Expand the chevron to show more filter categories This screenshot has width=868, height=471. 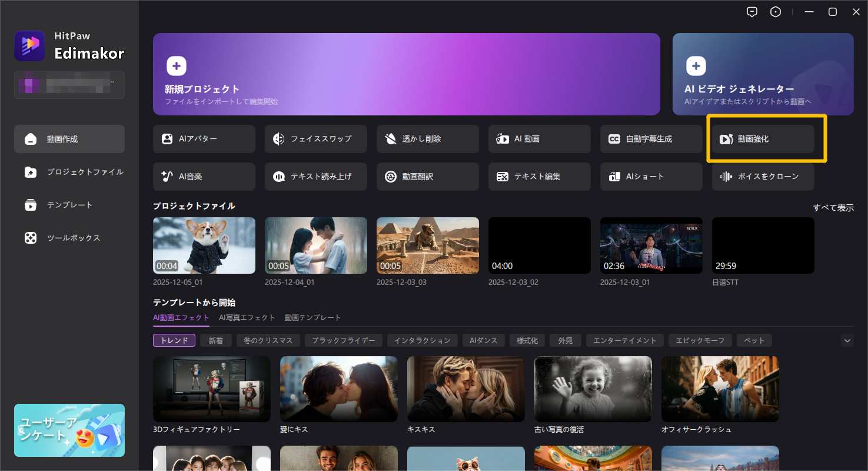(847, 340)
